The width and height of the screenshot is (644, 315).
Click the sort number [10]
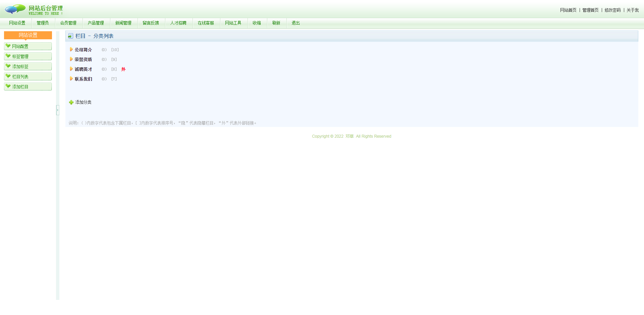click(115, 50)
